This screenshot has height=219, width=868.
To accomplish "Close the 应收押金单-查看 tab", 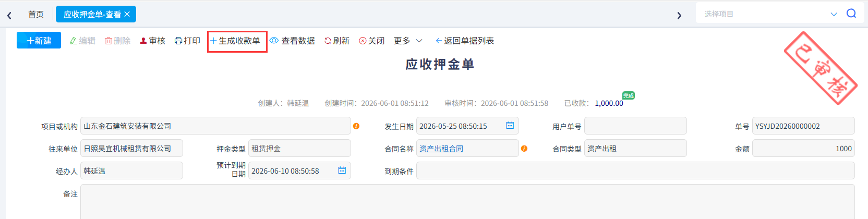I will pos(127,14).
